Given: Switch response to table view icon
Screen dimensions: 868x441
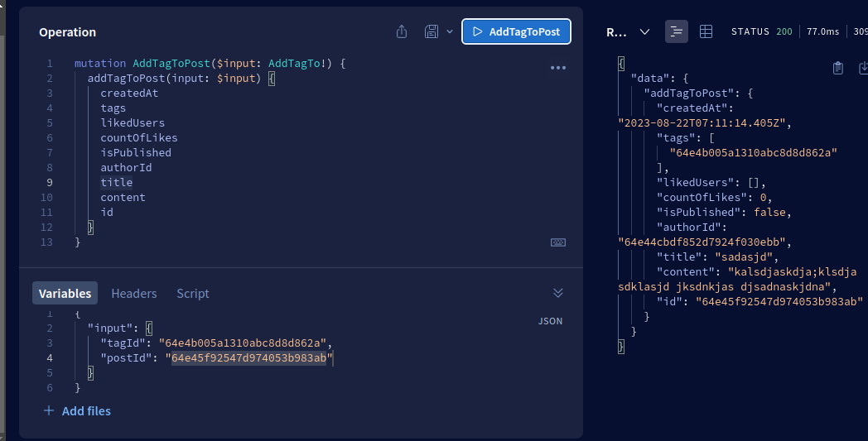Looking at the screenshot, I should tap(706, 31).
